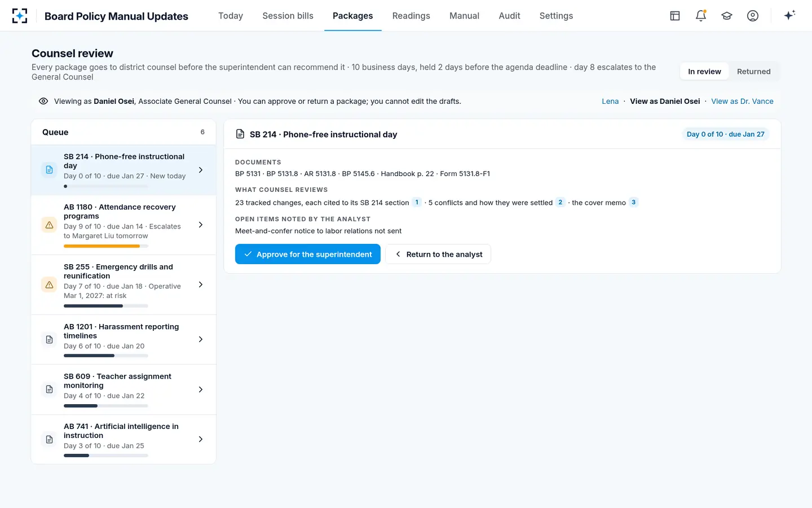Open the Readings tab
Viewport: 812px width, 508px height.
coord(411,16)
